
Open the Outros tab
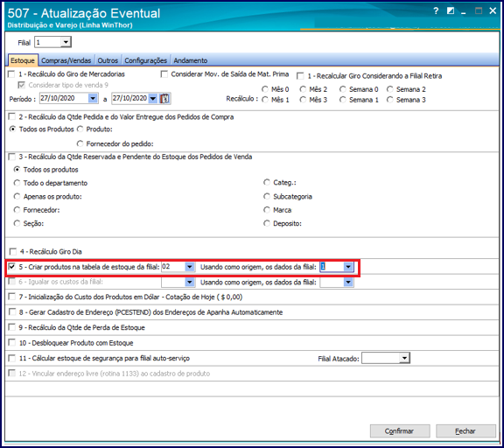[108, 60]
